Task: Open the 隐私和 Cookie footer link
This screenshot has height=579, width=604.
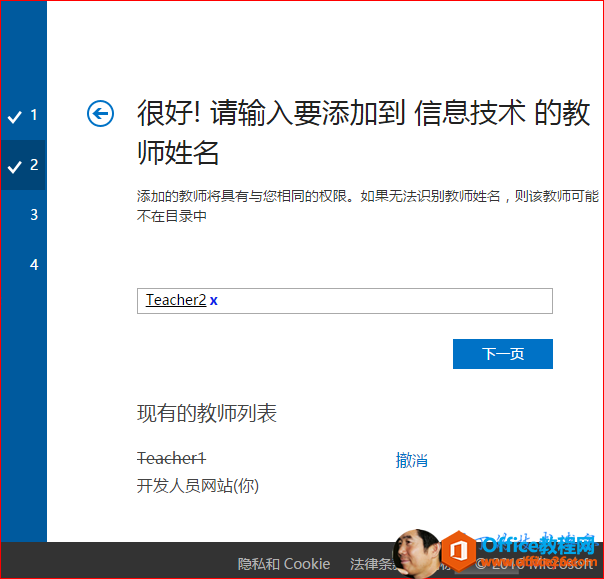Action: point(284,564)
